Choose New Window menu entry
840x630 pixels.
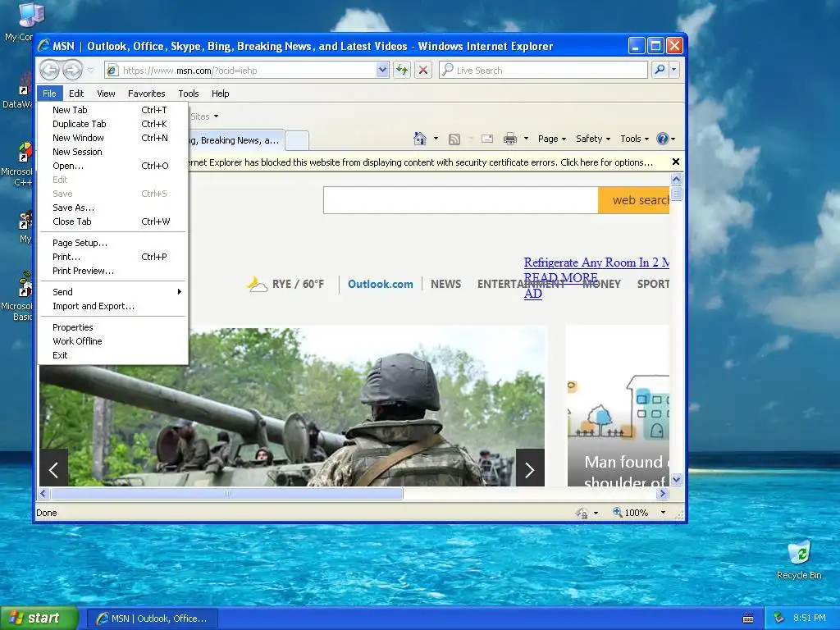tap(113, 138)
